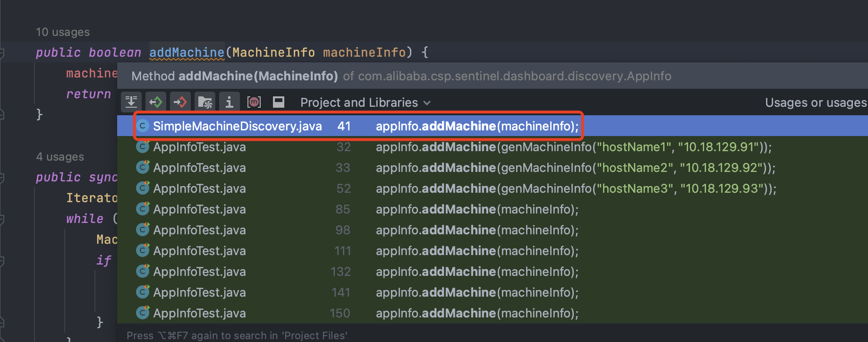Click the bracketed 'm' method icon

(x=254, y=102)
